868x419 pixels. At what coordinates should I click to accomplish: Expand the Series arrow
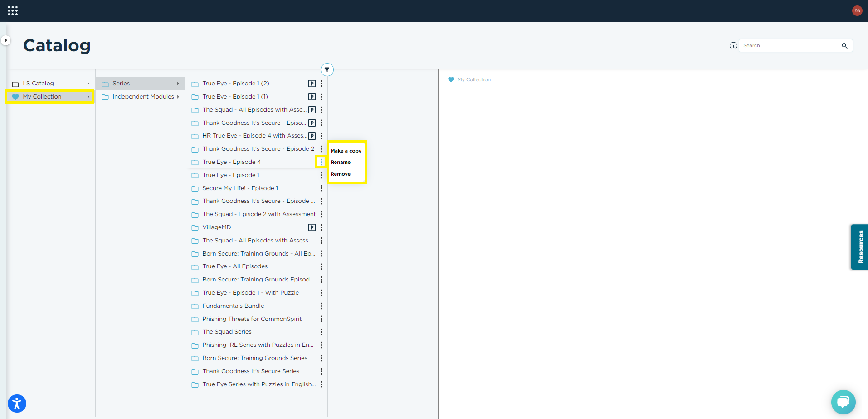[x=178, y=84]
